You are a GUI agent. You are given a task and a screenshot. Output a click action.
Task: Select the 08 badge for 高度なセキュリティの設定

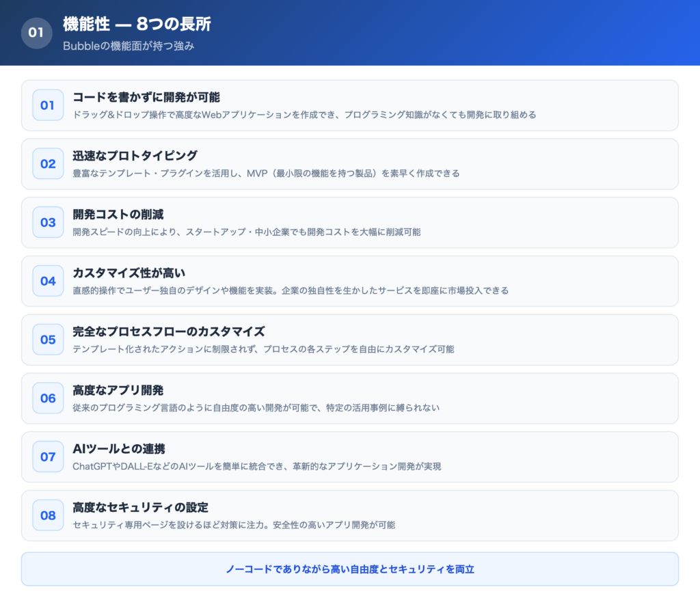[x=47, y=515]
